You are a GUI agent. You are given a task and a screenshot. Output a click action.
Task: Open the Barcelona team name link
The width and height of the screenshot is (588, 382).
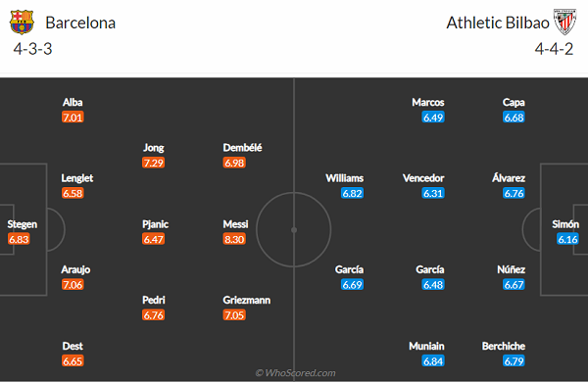point(80,23)
